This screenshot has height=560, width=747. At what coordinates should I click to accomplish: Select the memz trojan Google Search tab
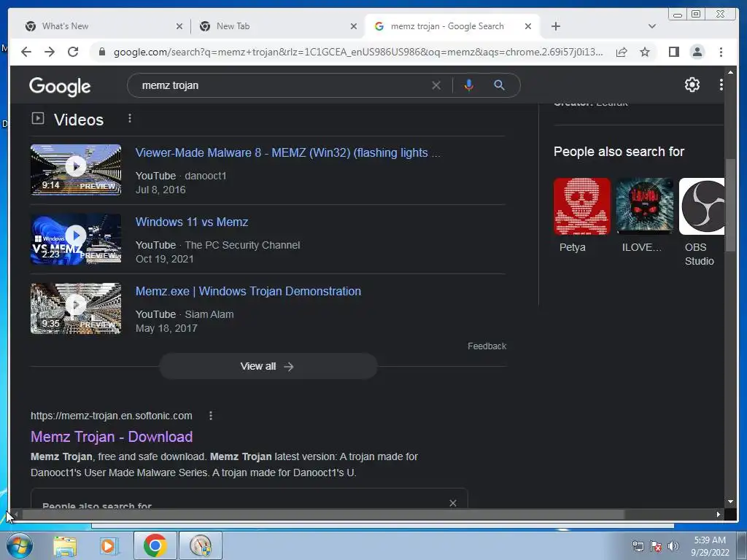click(452, 26)
